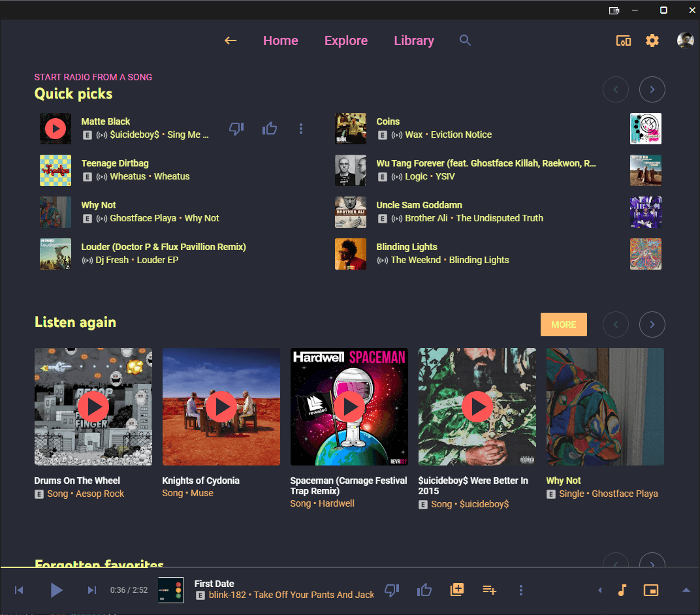
Task: Like the currently playing First Date
Action: pos(424,590)
